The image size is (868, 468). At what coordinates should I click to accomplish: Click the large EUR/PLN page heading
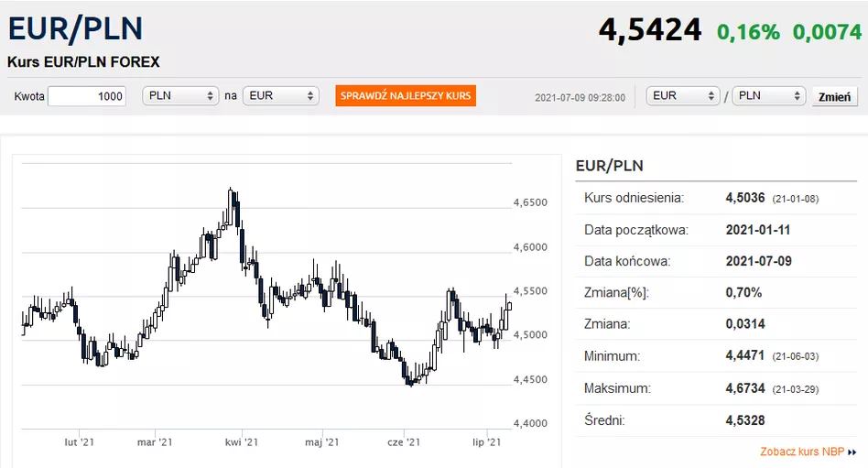(75, 28)
